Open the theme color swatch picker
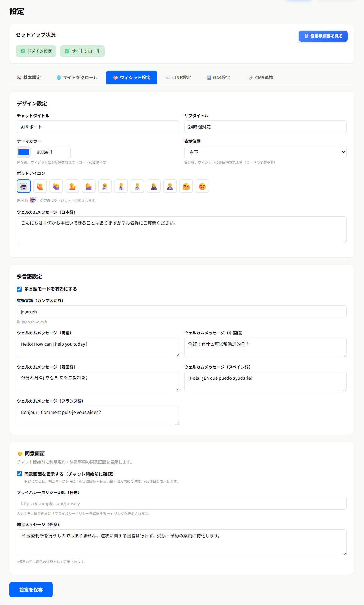 (x=24, y=152)
